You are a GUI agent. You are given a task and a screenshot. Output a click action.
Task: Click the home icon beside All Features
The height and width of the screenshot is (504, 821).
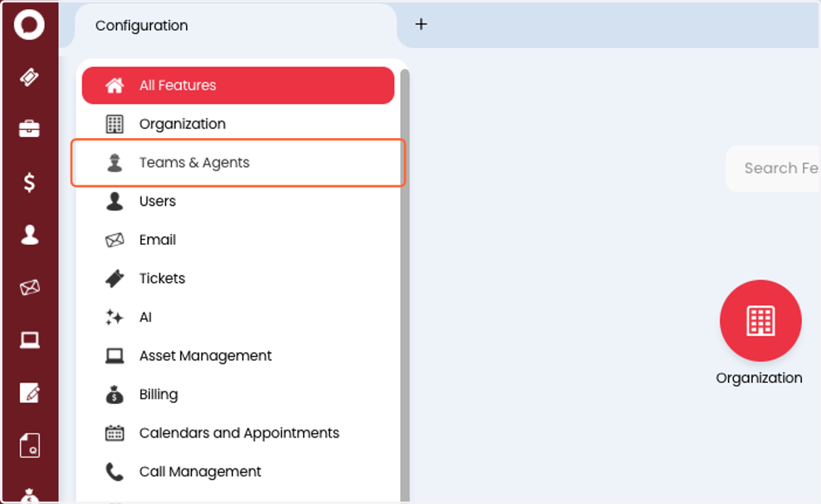coord(114,85)
